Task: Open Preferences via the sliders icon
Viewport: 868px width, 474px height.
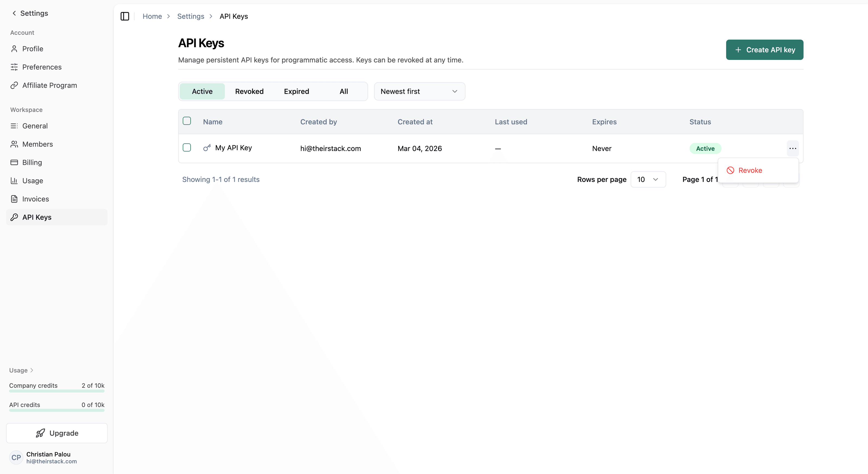Action: click(14, 67)
